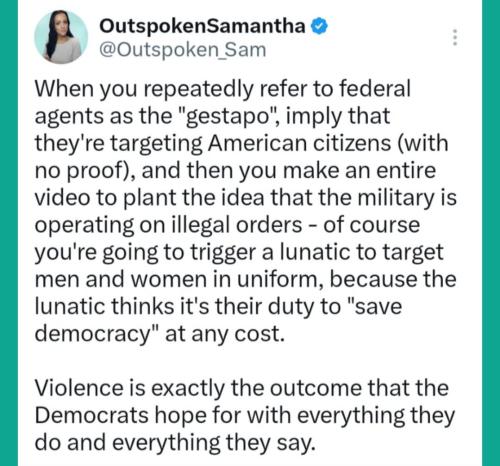Click the word "military" in the tweet body
This screenshot has width=500, height=466.
(398, 198)
